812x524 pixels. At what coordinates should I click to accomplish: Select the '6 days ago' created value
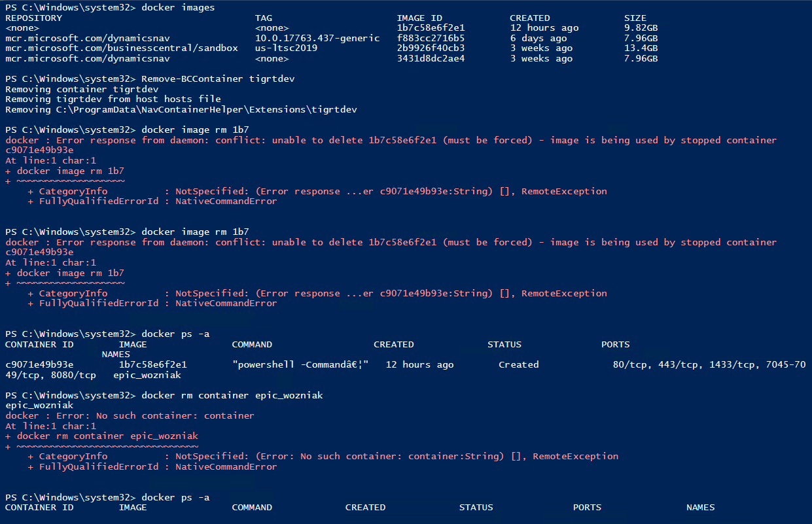pos(538,38)
